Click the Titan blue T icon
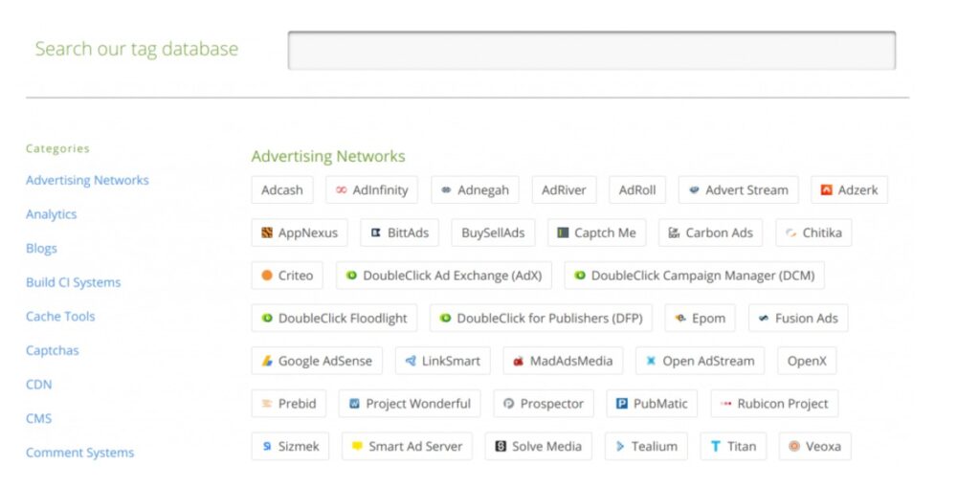The width and height of the screenshot is (980, 487). click(716, 447)
